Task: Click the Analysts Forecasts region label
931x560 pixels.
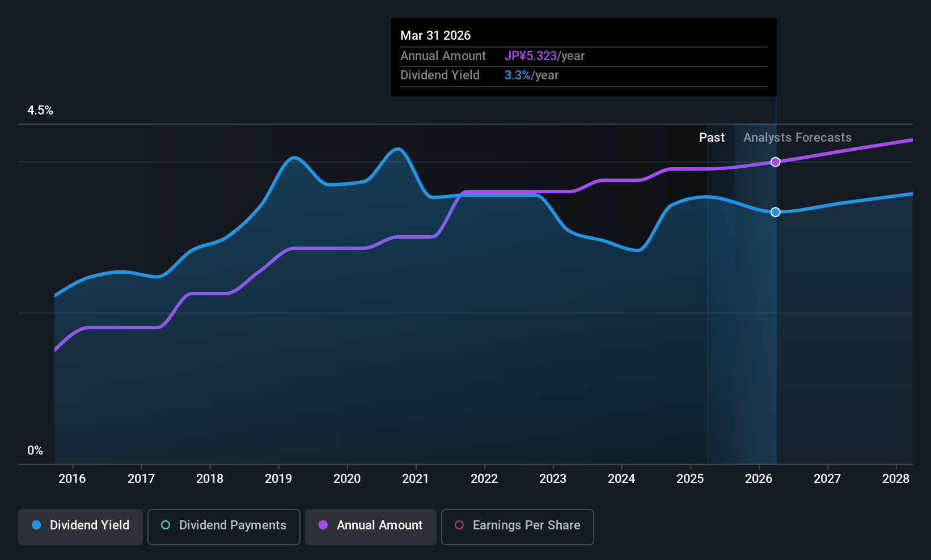Action: (797, 138)
